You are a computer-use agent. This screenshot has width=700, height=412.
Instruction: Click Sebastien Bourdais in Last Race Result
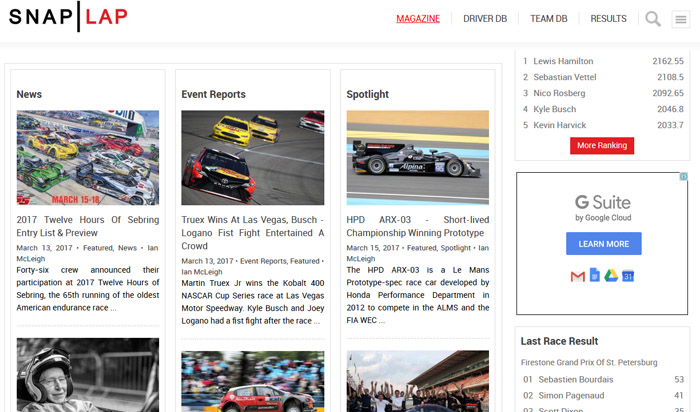coord(575,379)
